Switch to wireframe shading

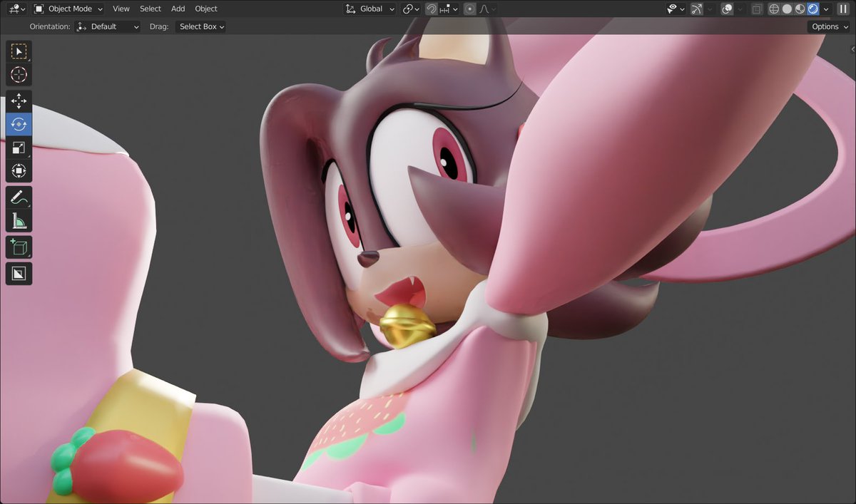point(774,9)
